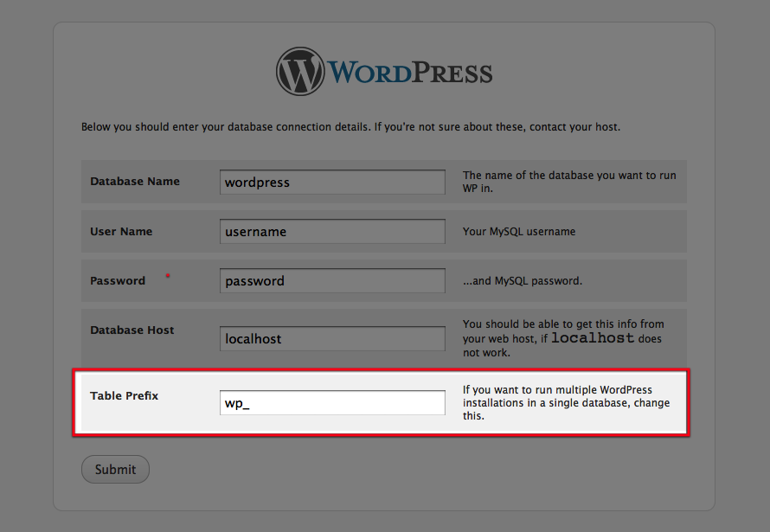Click 'The name of the database' description
Screen dimensions: 770x532
point(569,182)
